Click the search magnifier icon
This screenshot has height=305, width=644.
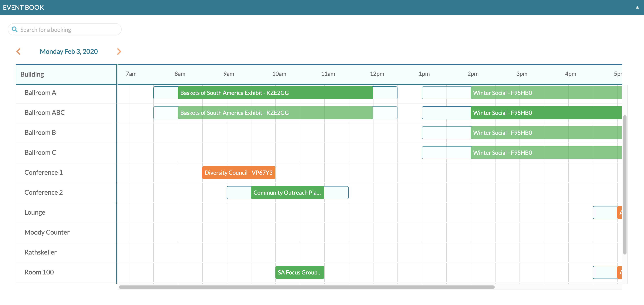click(x=15, y=30)
